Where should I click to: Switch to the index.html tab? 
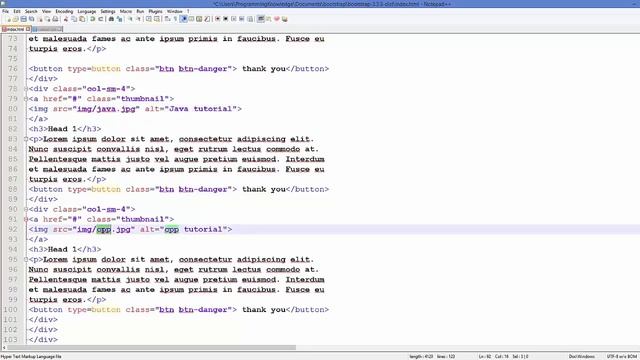[x=15, y=29]
